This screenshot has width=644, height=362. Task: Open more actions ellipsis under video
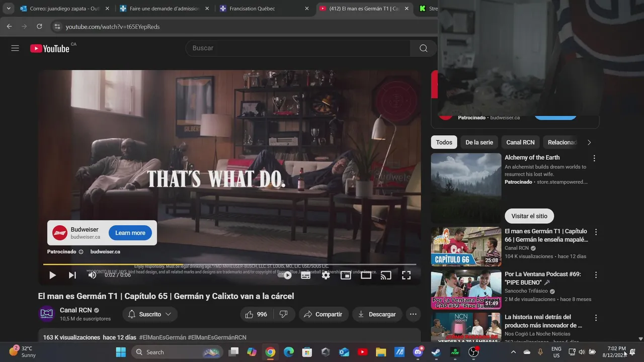coord(413,314)
